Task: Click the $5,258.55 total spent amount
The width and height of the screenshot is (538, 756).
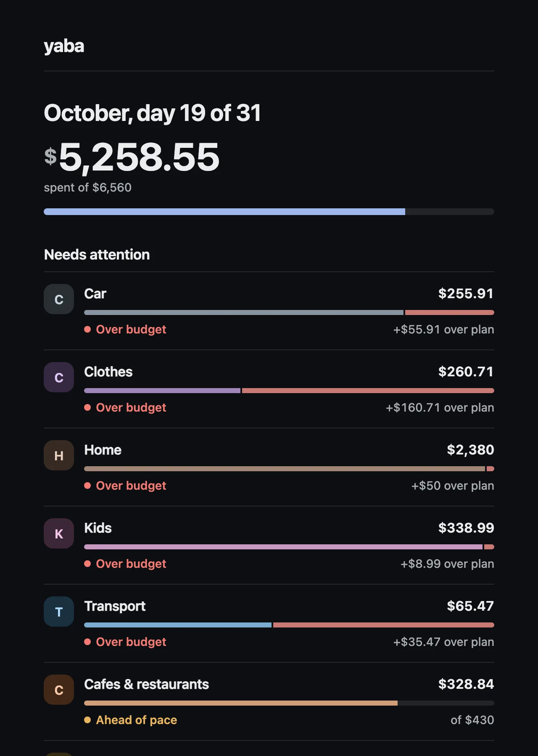Action: (x=132, y=157)
